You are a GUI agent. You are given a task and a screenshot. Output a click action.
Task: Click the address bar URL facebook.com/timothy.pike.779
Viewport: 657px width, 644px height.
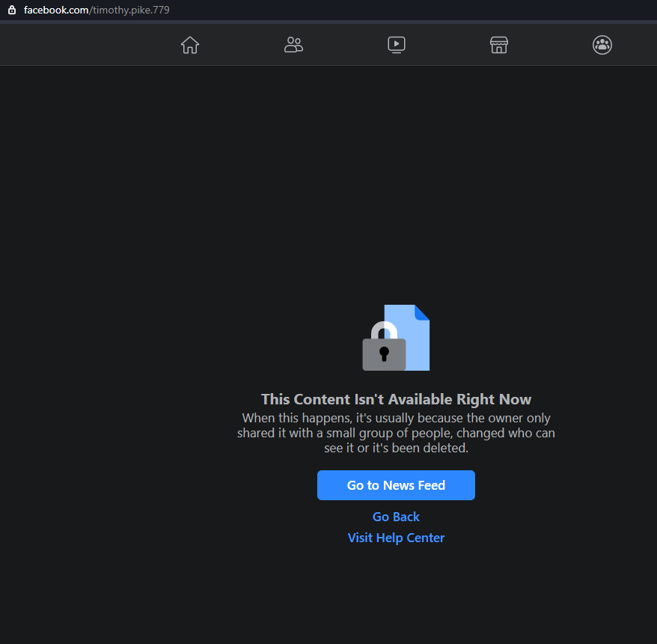97,10
